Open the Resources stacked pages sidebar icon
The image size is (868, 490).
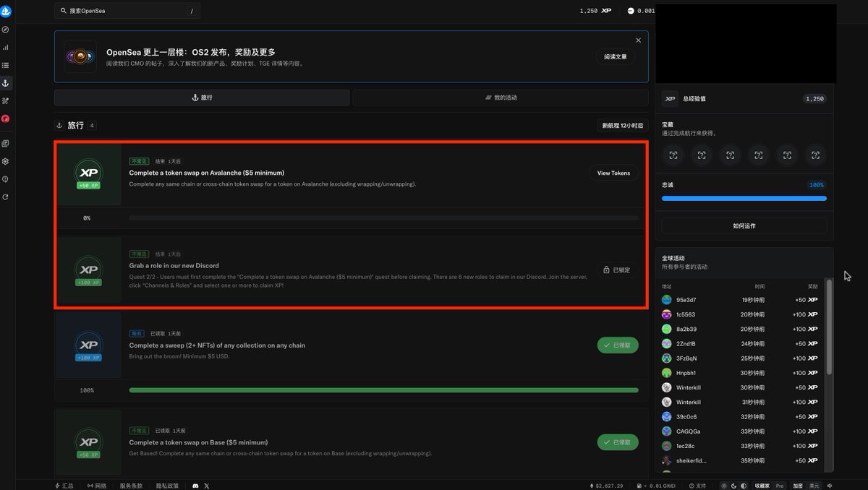click(6, 144)
